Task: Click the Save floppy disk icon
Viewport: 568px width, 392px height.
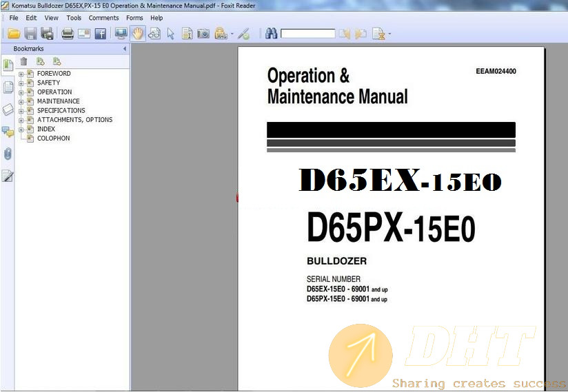Action: (30, 34)
